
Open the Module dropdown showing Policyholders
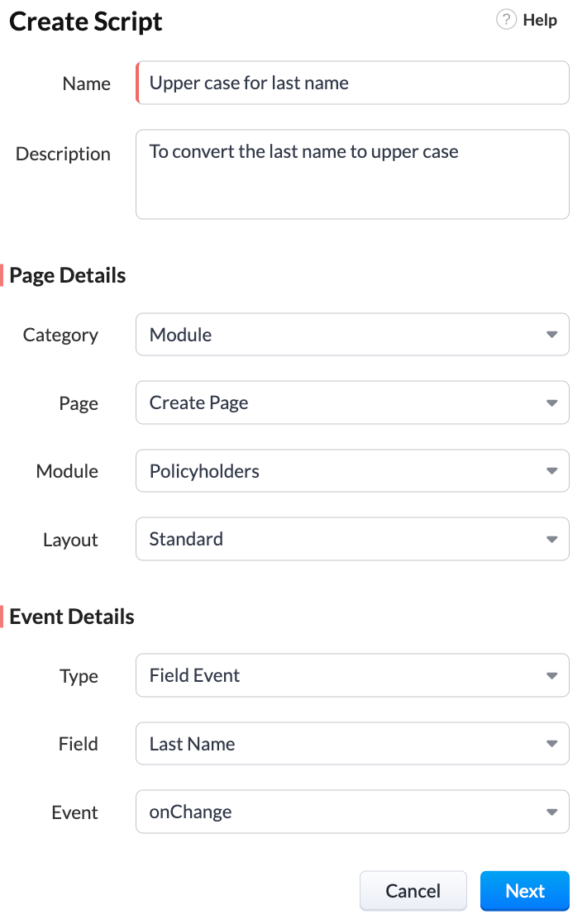[x=352, y=470]
